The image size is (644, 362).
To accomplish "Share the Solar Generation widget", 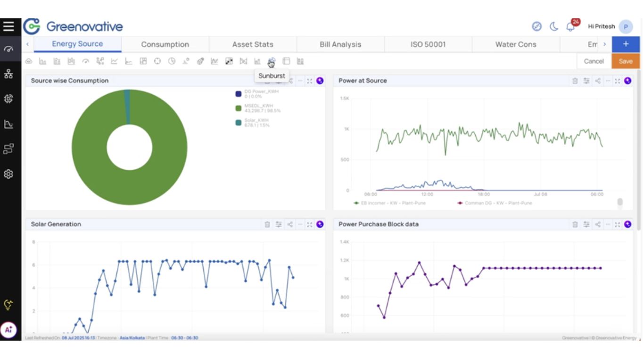I will 290,225.
